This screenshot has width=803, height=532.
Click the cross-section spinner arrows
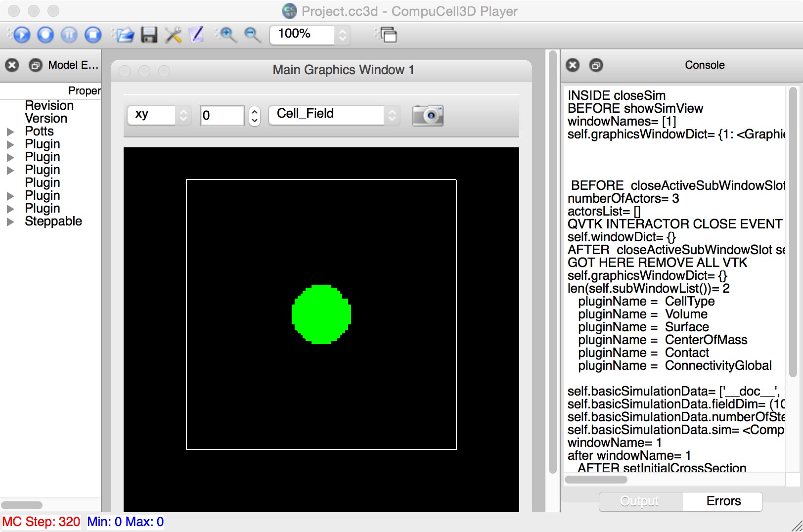(254, 116)
